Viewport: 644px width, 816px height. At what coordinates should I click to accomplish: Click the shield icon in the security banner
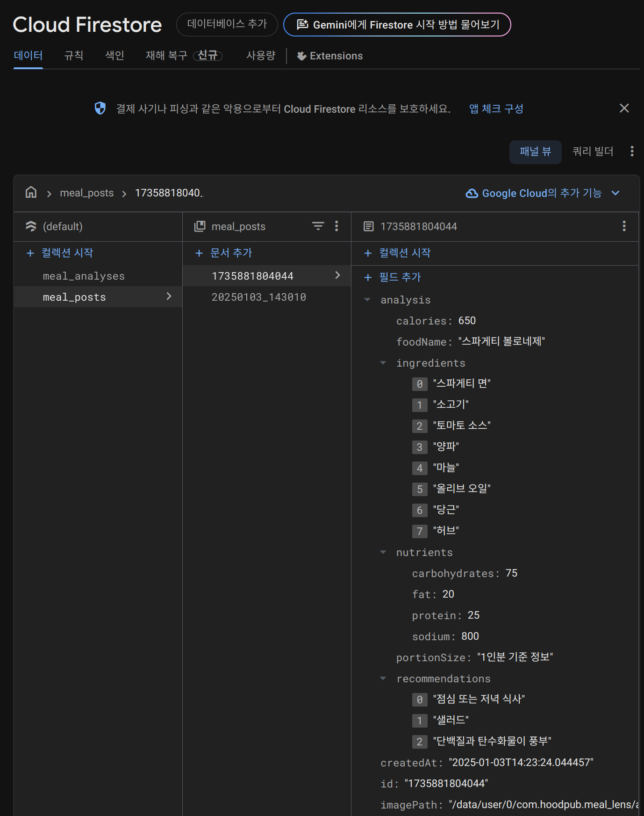point(100,108)
